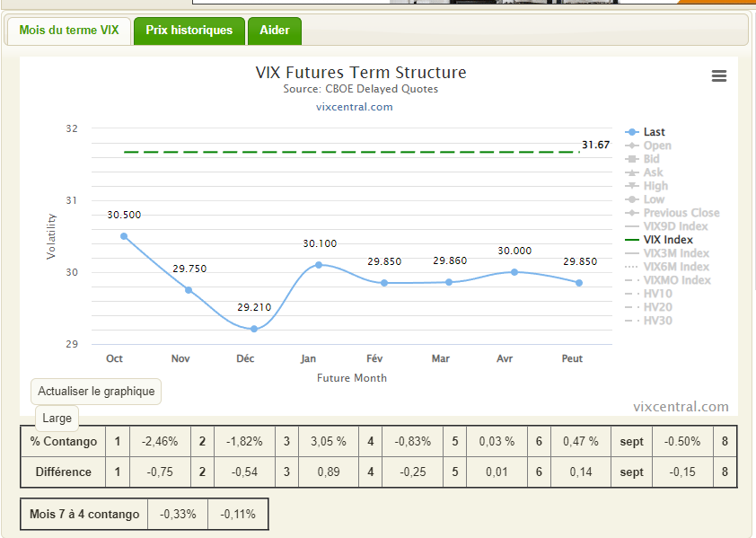Viewport: 756px width, 538px height.
Task: Show HV20 series in legend
Action: (648, 307)
